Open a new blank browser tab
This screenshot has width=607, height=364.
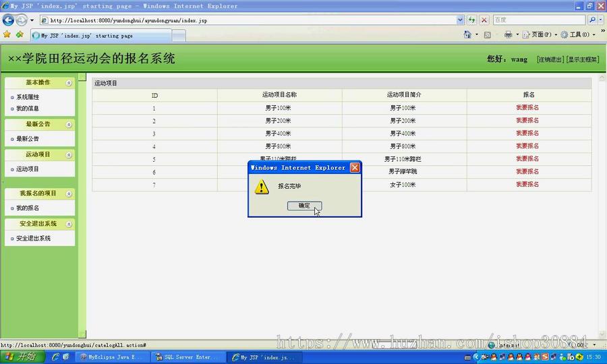(179, 36)
